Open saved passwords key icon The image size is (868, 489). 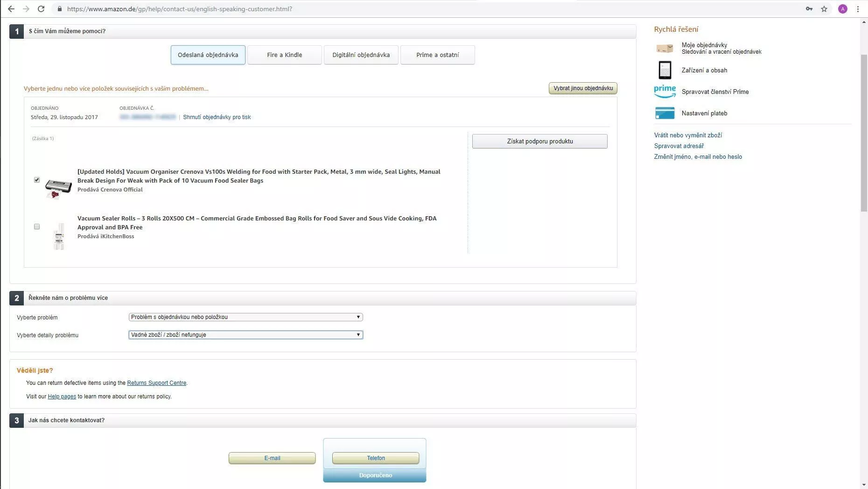(x=809, y=9)
